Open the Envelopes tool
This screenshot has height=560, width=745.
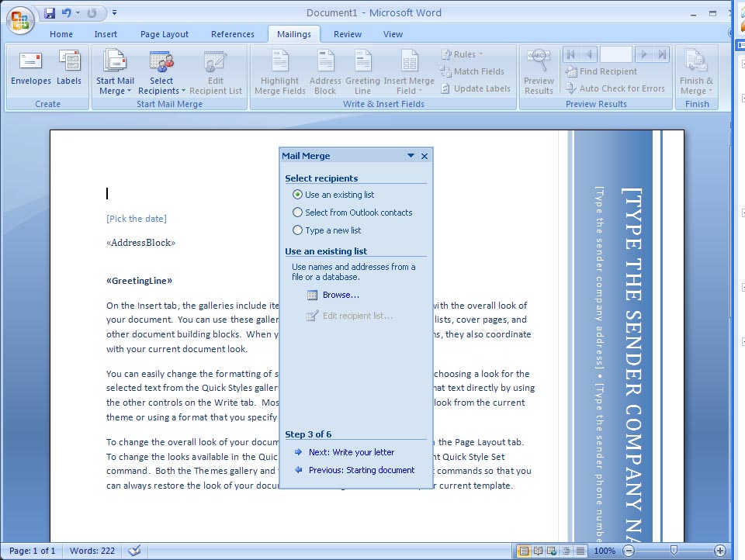[31, 69]
